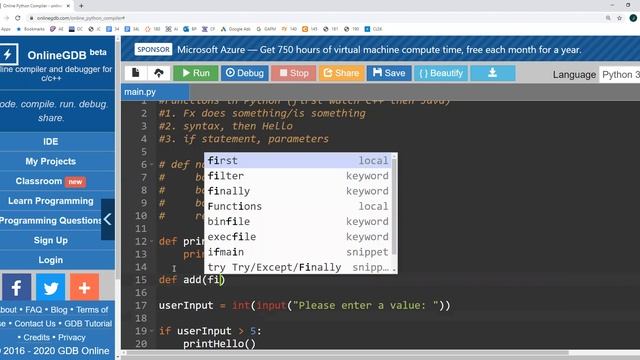Choose the 'binfile' autocomplete suggestion
Image resolution: width=640 pixels, height=360 pixels.
pyautogui.click(x=298, y=222)
